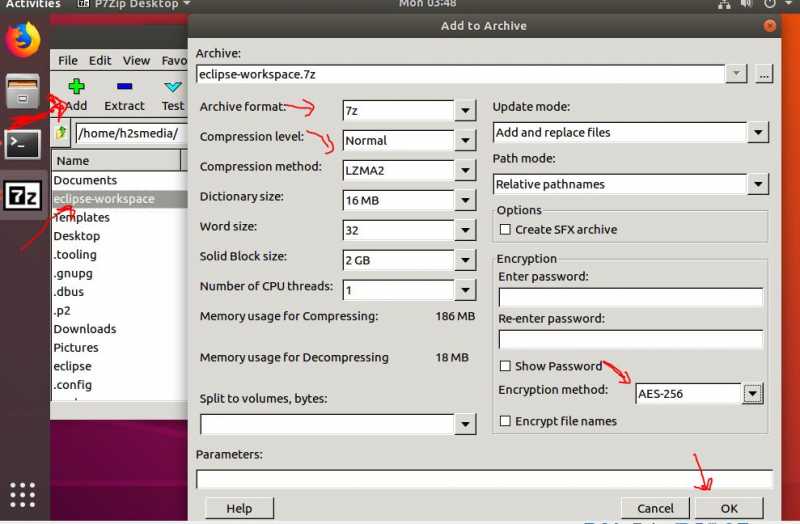Image resolution: width=800 pixels, height=524 pixels.
Task: Open Firefox from the dock
Action: click(x=23, y=40)
